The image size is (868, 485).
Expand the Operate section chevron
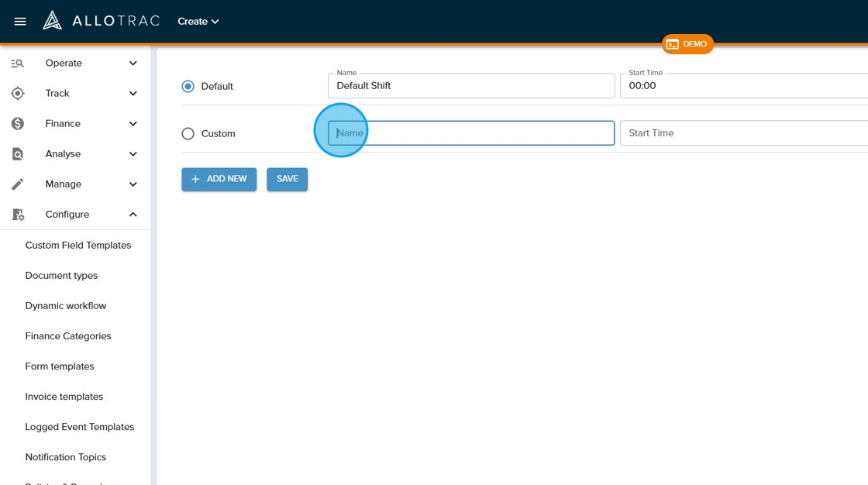(x=133, y=64)
